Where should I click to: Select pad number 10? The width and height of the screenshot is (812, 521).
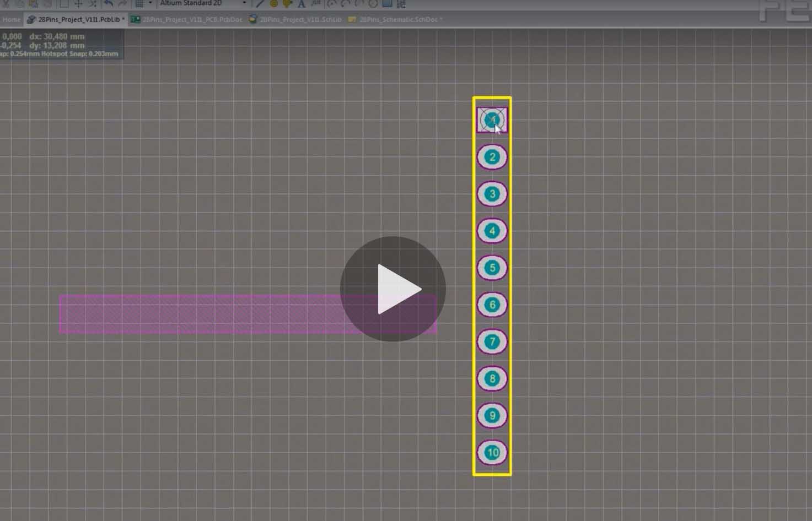(x=492, y=453)
